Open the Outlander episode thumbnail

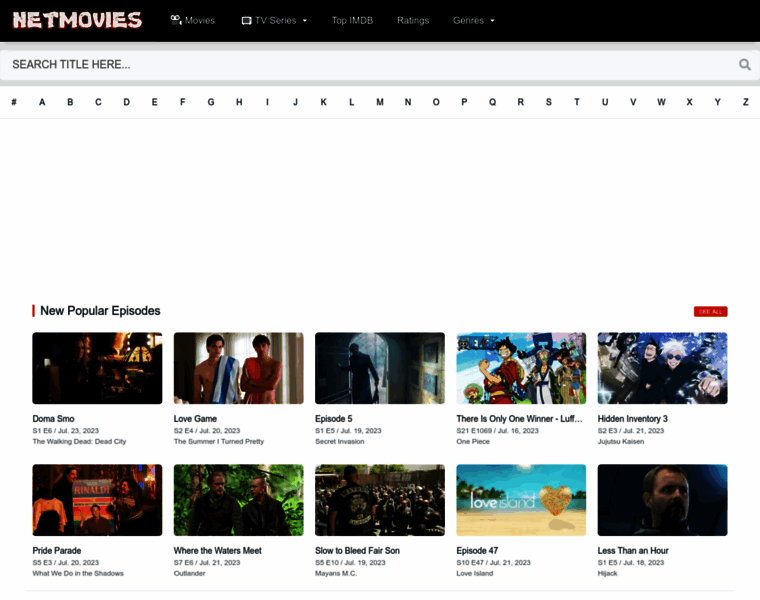[238, 500]
